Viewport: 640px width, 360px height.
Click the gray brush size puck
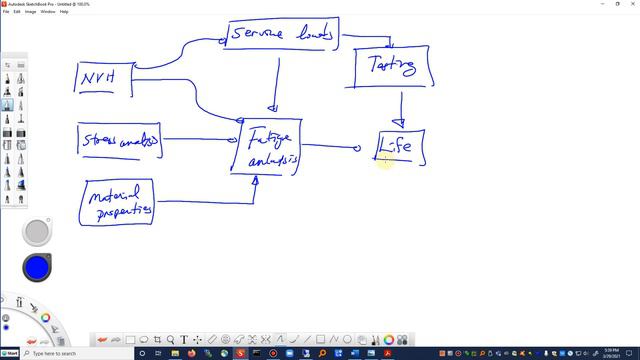point(37,231)
